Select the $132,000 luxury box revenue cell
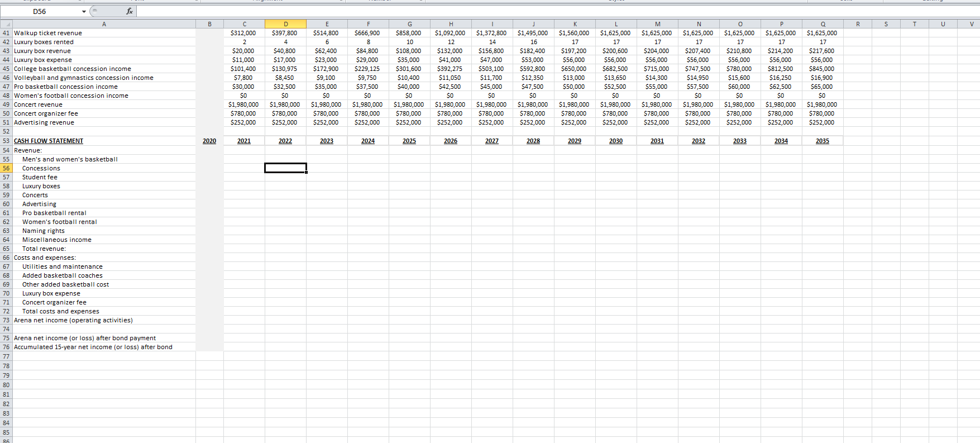980x443 pixels. (x=451, y=51)
